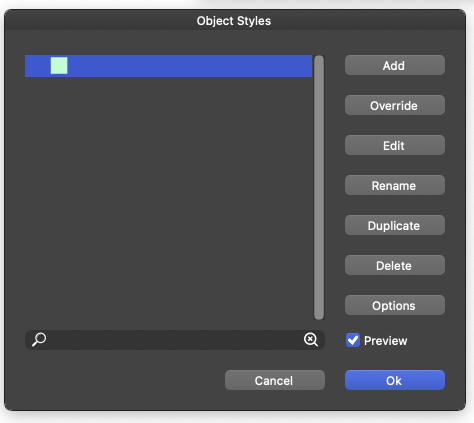Open Edit for the selected style

(395, 145)
